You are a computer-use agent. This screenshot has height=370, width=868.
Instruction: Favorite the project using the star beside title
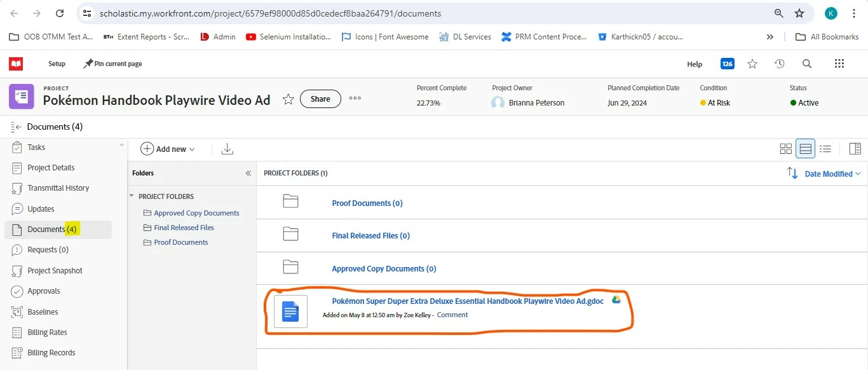pos(288,99)
